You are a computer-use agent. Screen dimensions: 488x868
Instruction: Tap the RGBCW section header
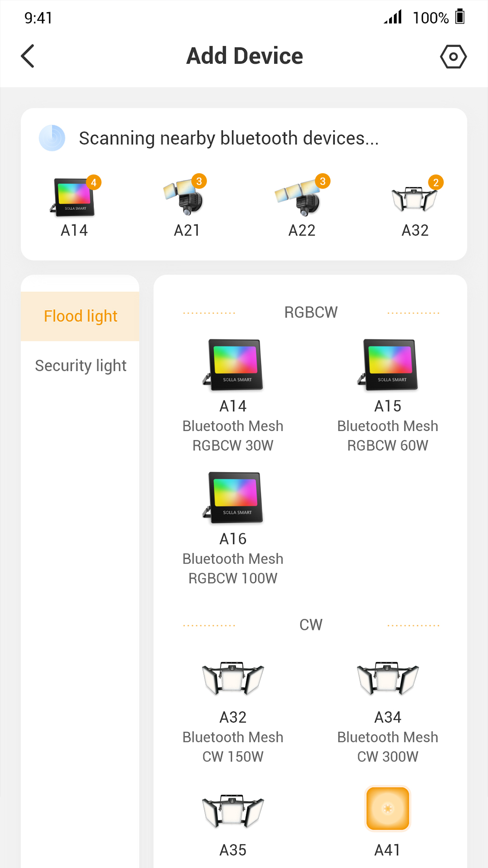pos(311,312)
